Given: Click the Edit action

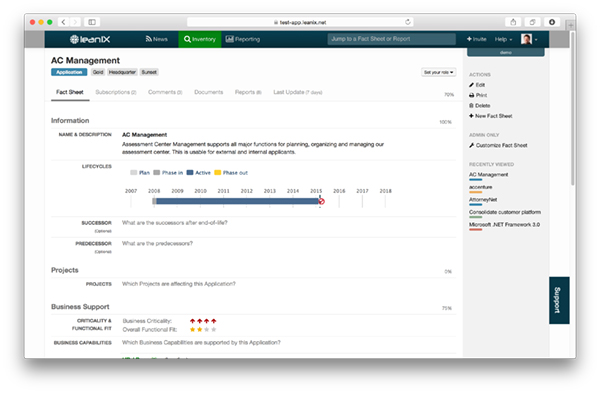Looking at the screenshot, I should coord(477,85).
